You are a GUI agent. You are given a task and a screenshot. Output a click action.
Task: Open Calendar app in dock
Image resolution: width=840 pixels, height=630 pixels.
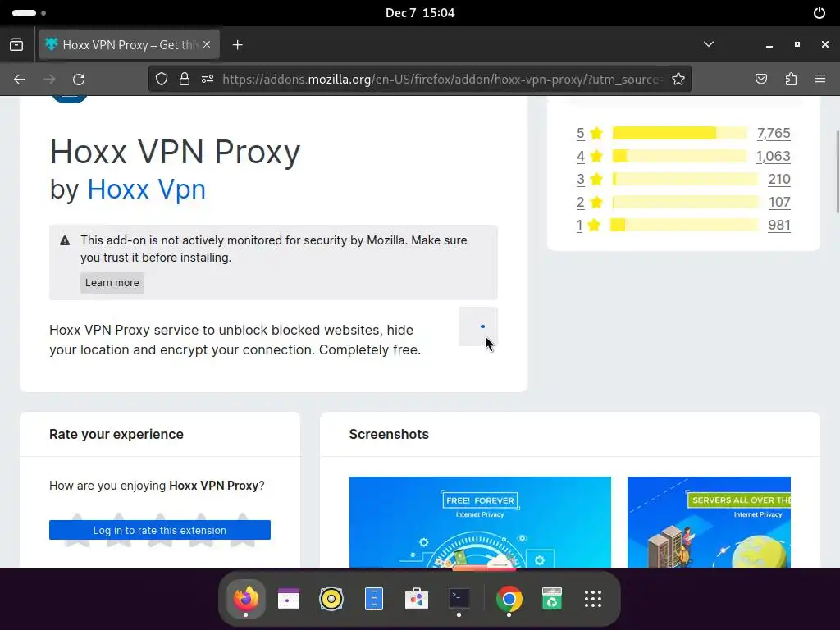click(x=288, y=598)
